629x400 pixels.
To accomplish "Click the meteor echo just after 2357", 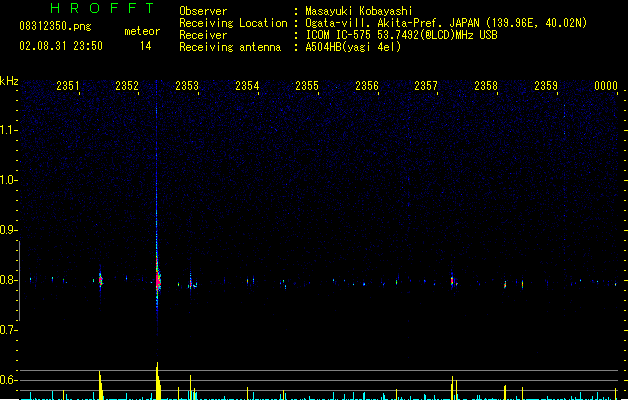I will point(452,280).
